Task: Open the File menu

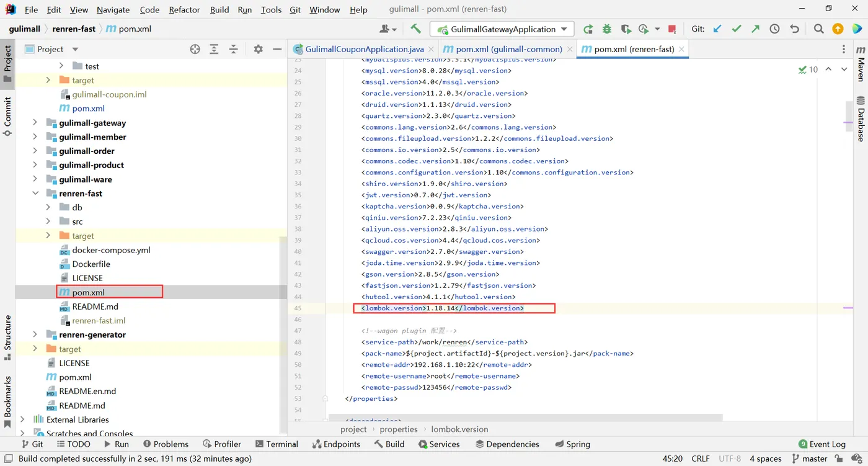Action: click(31, 9)
